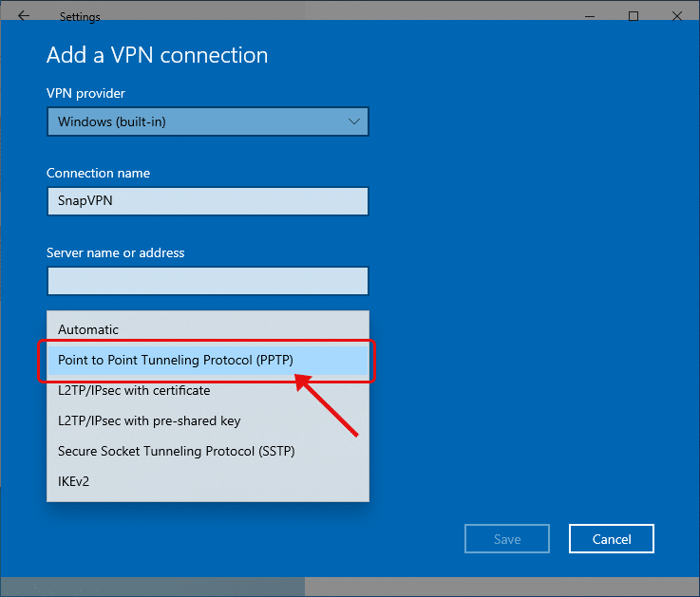
Task: Click the Save button
Action: [507, 539]
